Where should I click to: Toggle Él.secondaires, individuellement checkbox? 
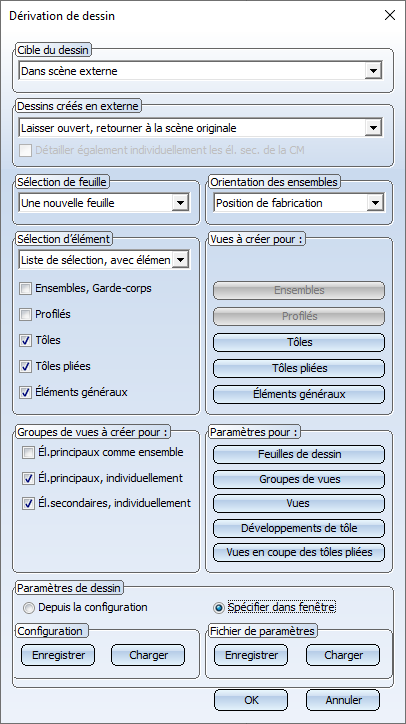pos(28,503)
